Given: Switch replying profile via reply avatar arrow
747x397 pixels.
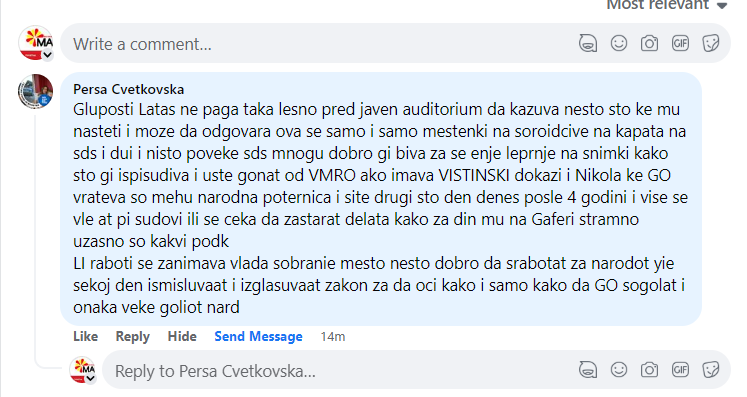Looking at the screenshot, I should coord(91,378).
